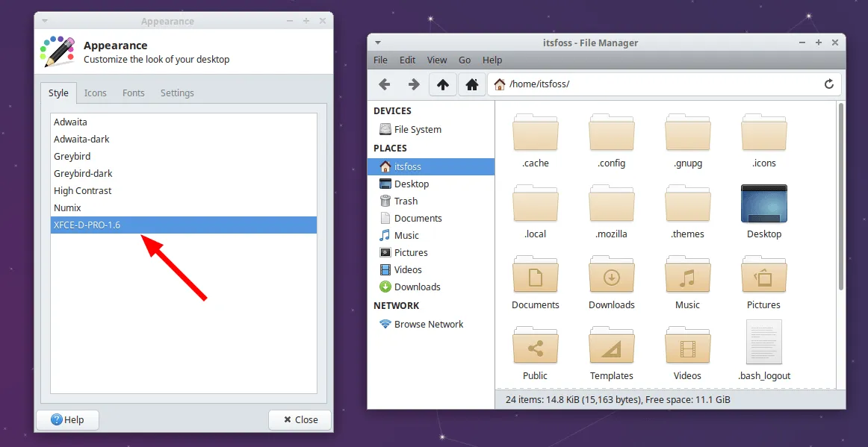Image resolution: width=868 pixels, height=447 pixels.
Task: Switch to the Fonts tab
Action: click(134, 93)
